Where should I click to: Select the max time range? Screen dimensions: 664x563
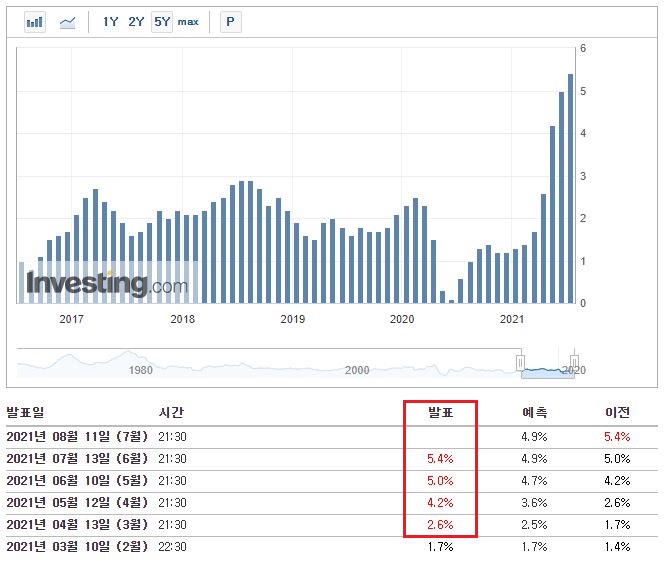[x=188, y=22]
